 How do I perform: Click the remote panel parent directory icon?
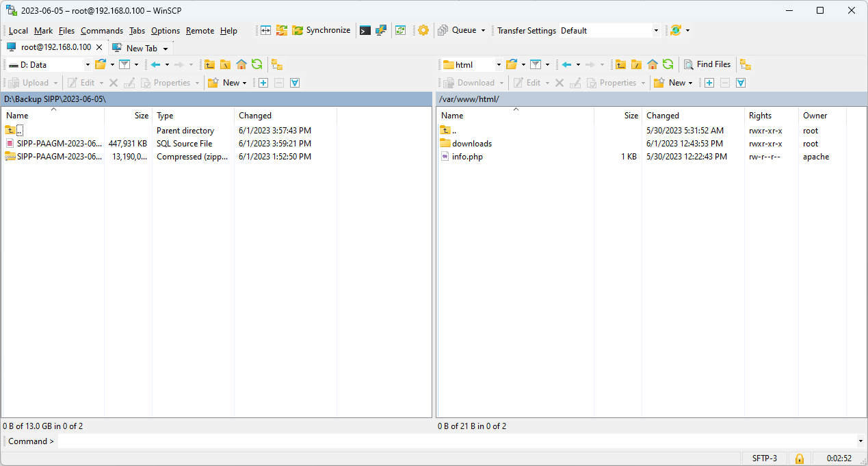pyautogui.click(x=620, y=64)
